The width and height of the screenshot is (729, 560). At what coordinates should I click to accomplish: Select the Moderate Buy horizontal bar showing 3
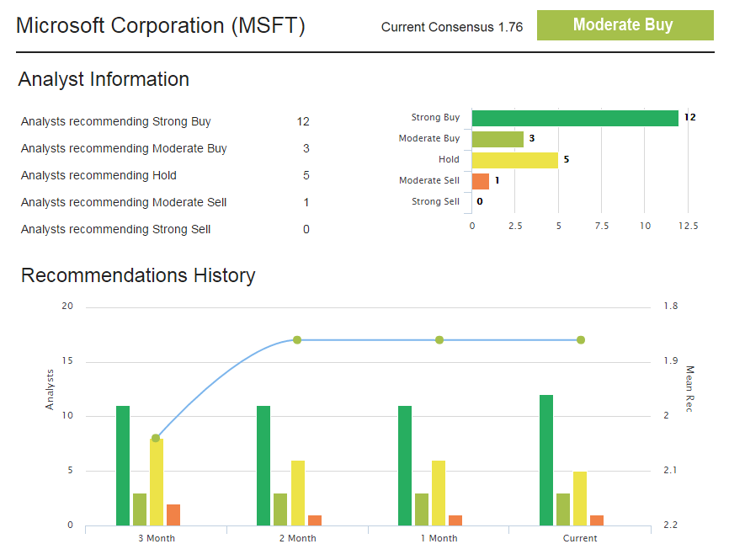(498, 139)
